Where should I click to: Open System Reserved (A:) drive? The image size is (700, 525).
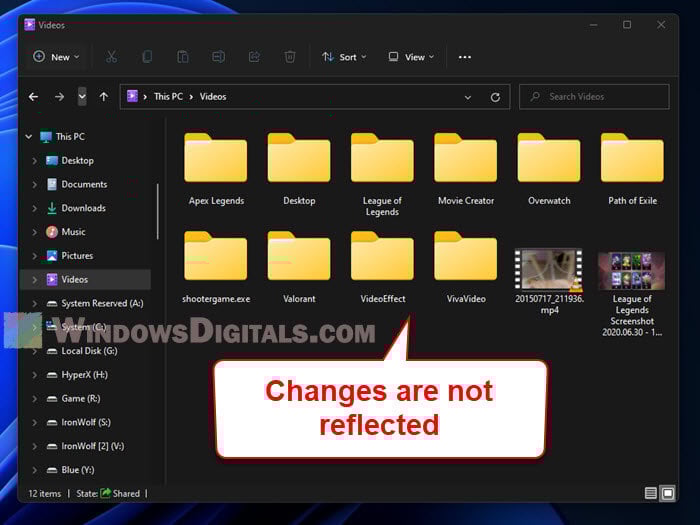[x=95, y=303]
